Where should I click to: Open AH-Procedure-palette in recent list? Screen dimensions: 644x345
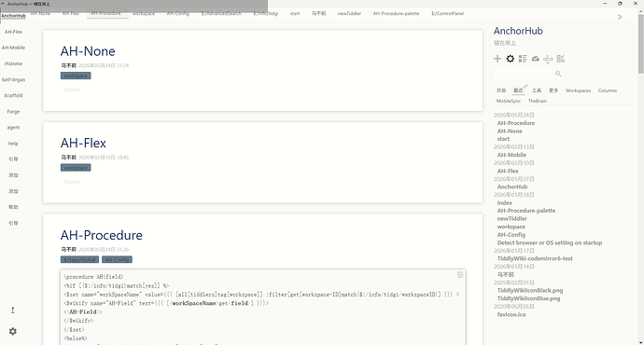pyautogui.click(x=526, y=211)
